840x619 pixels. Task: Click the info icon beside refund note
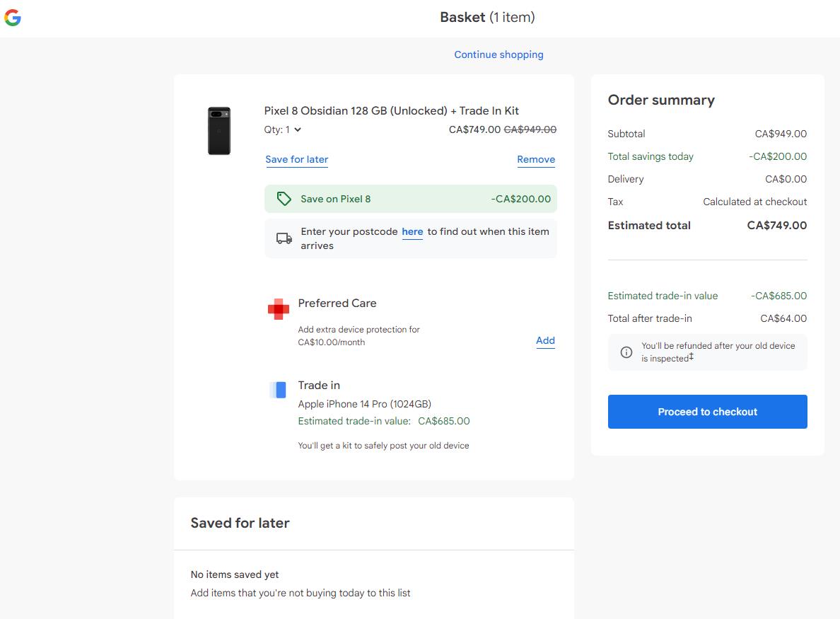click(x=626, y=352)
